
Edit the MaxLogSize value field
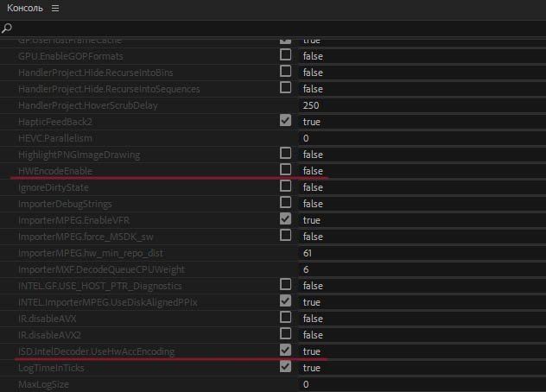point(422,384)
